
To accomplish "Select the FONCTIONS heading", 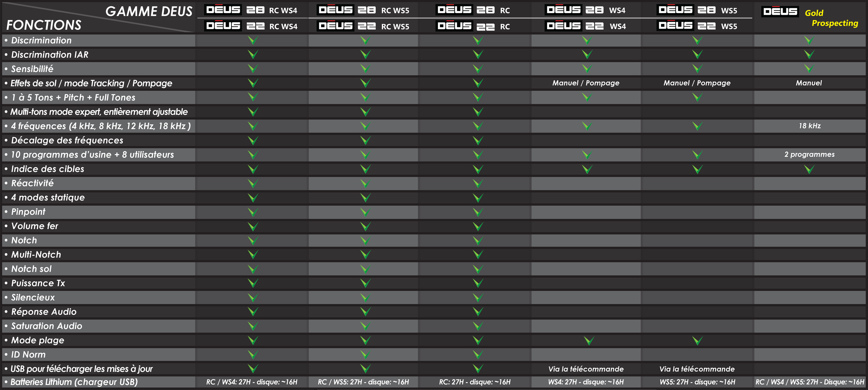I will coord(44,25).
